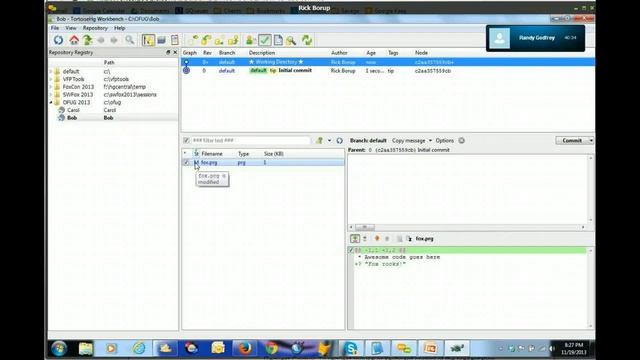This screenshot has width=640, height=360.
Task: Expand the default registry group
Action: [51, 71]
